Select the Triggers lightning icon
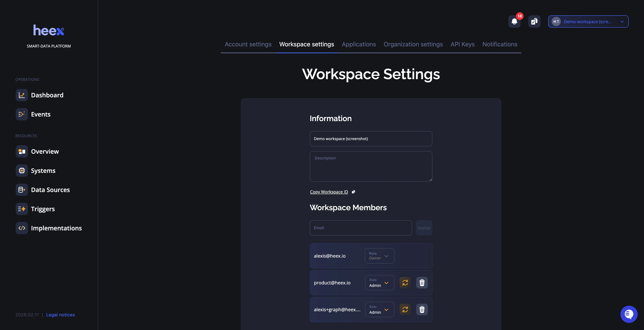This screenshot has height=330, width=644. [x=22, y=209]
